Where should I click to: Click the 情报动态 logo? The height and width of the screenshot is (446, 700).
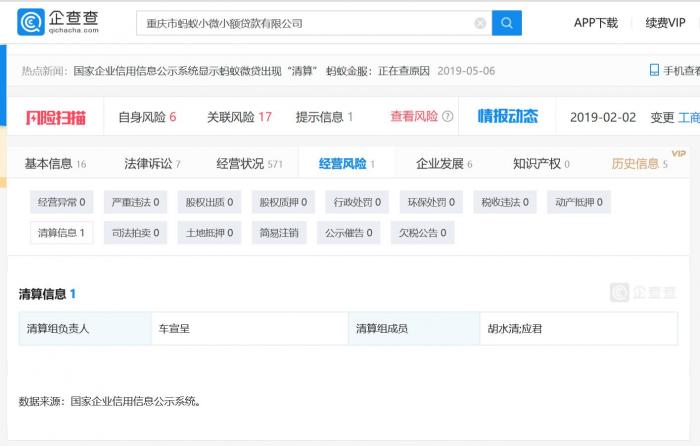click(x=507, y=117)
